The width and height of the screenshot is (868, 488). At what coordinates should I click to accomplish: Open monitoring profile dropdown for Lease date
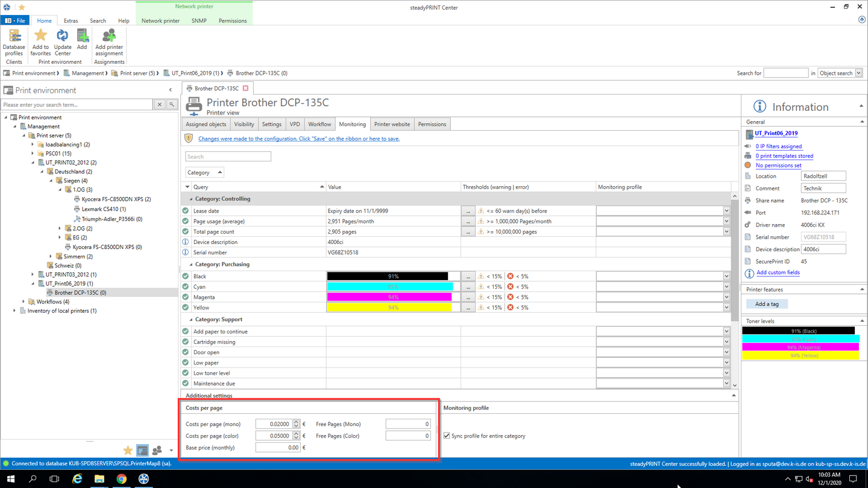[726, 211]
